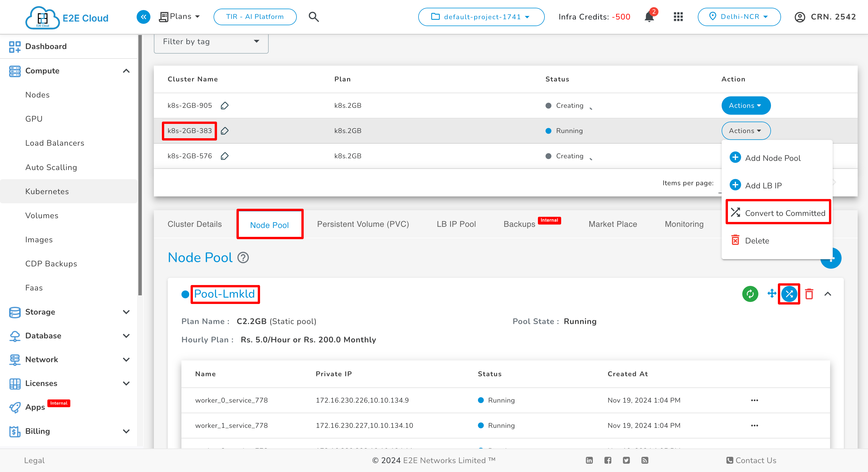Collapse the Pool-Lmkld panel chevron

click(x=828, y=294)
